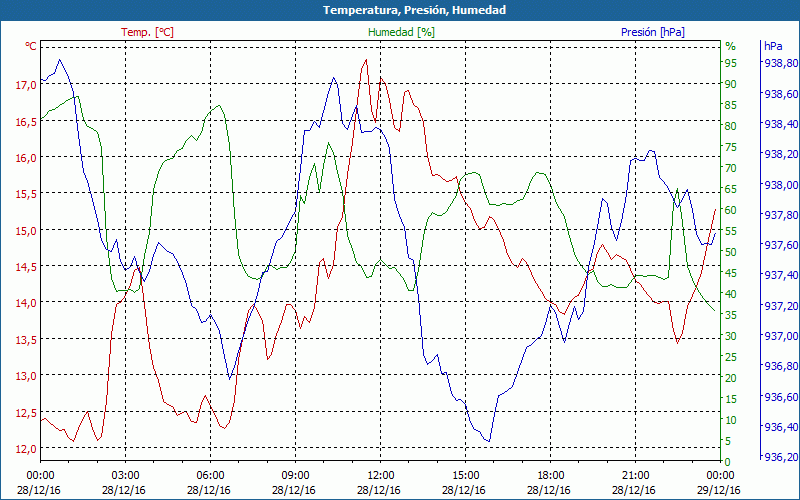Screen dimensions: 800x500
Task: Click the 938,40 pressure axis value
Action: click(779, 124)
